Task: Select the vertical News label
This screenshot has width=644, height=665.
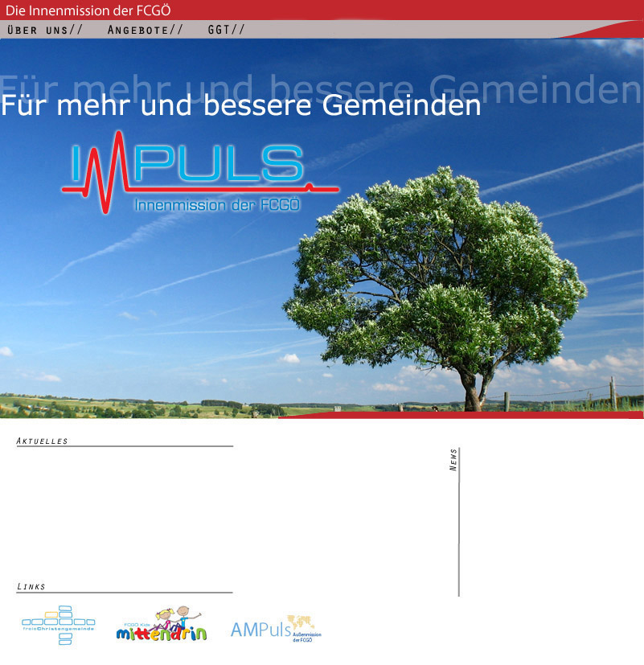Action: point(453,460)
